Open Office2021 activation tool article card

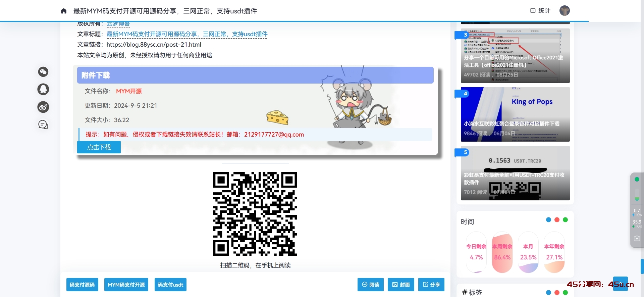tap(515, 56)
